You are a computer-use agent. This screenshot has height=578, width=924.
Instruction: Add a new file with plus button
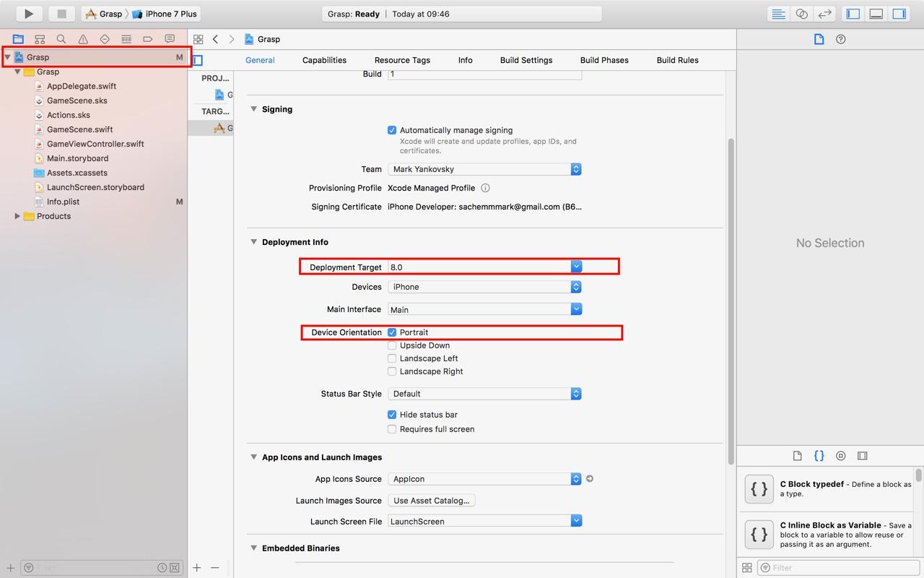pyautogui.click(x=11, y=568)
